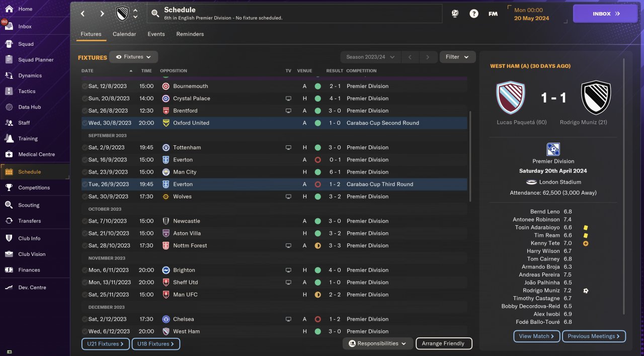Switch to the Reminders tab
This screenshot has height=356, width=644.
tap(190, 34)
